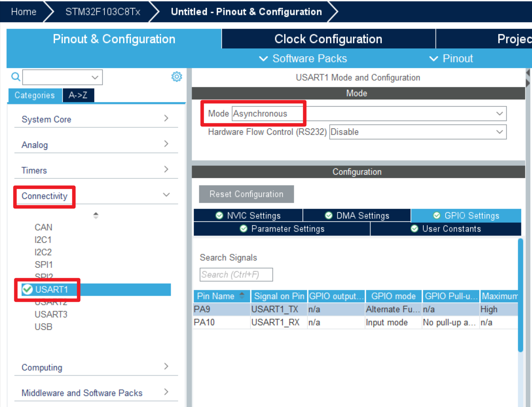The width and height of the screenshot is (532, 407).
Task: Open the Parameter Settings tab
Action: point(282,229)
